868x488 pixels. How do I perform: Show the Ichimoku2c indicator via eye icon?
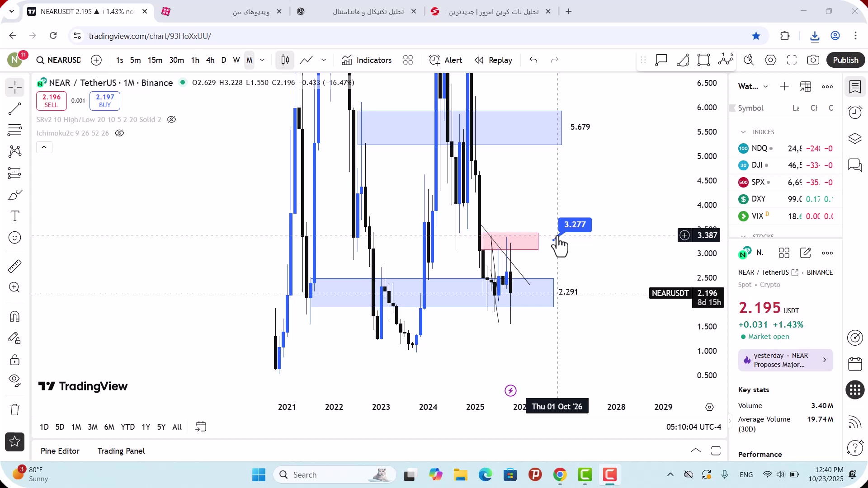[119, 133]
